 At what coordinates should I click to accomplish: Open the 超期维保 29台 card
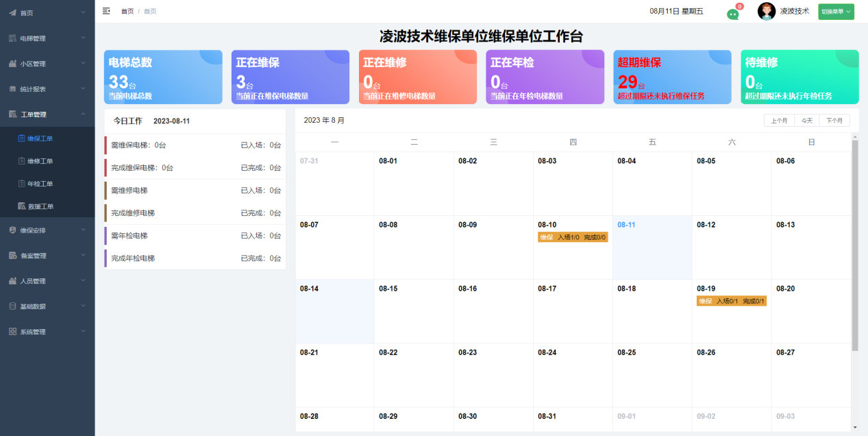[673, 77]
